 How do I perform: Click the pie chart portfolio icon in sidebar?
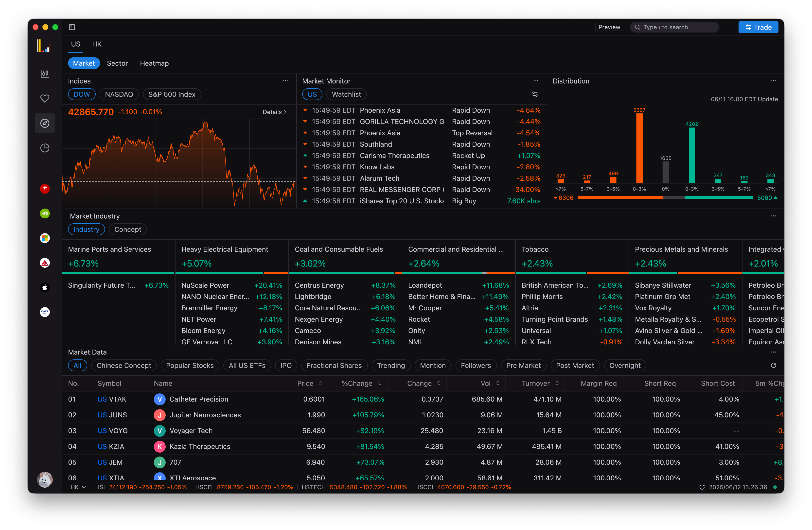(x=45, y=148)
